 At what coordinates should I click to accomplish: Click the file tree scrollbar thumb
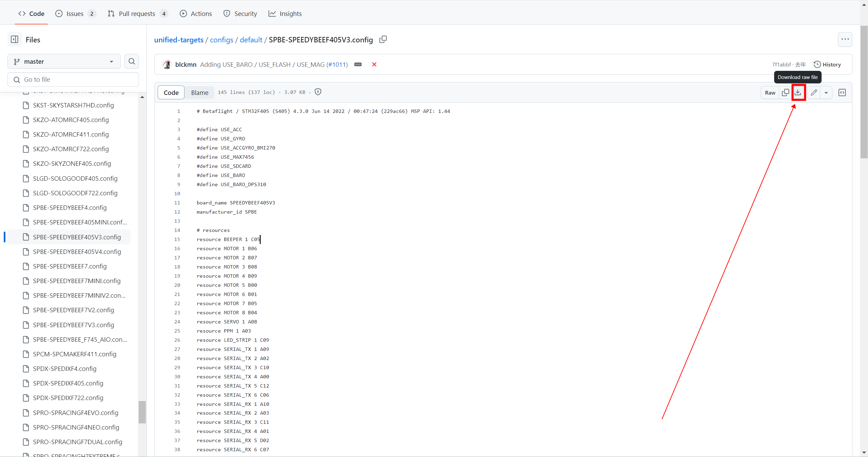point(142,412)
